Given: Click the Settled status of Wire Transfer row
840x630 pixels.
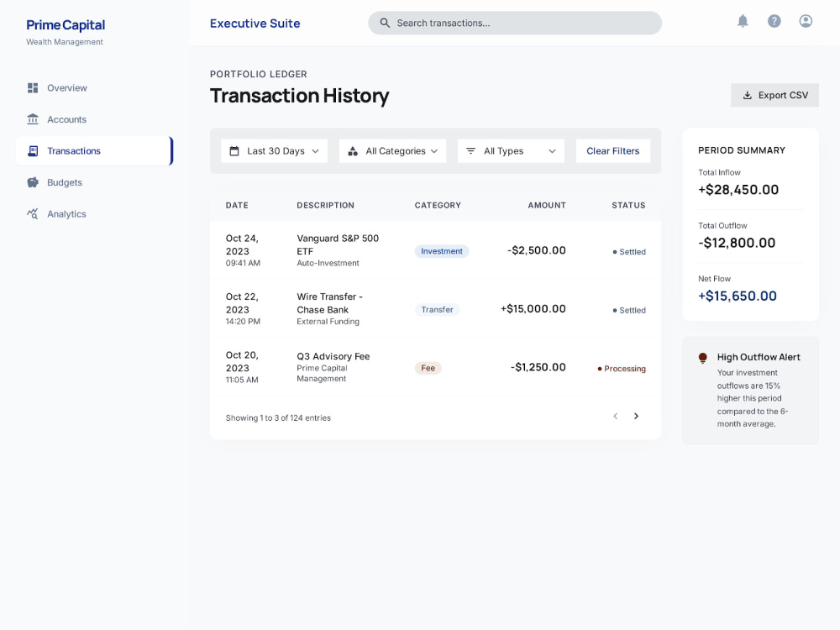Looking at the screenshot, I should click(x=629, y=310).
